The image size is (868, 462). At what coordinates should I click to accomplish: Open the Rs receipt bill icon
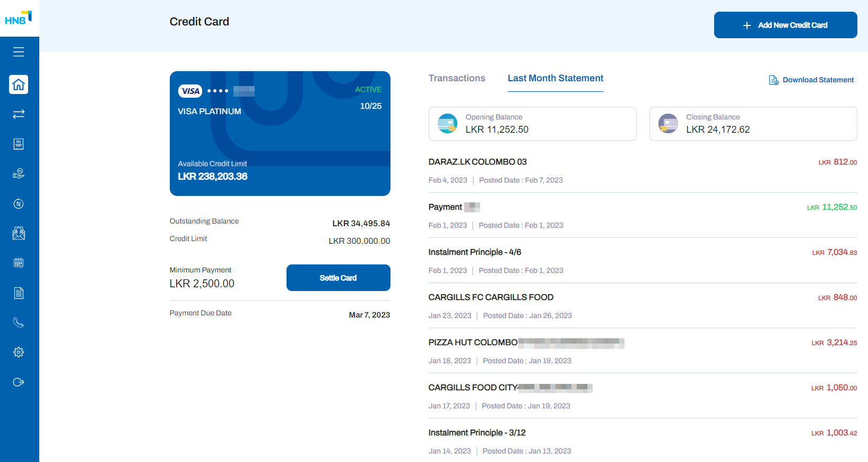[x=19, y=144]
